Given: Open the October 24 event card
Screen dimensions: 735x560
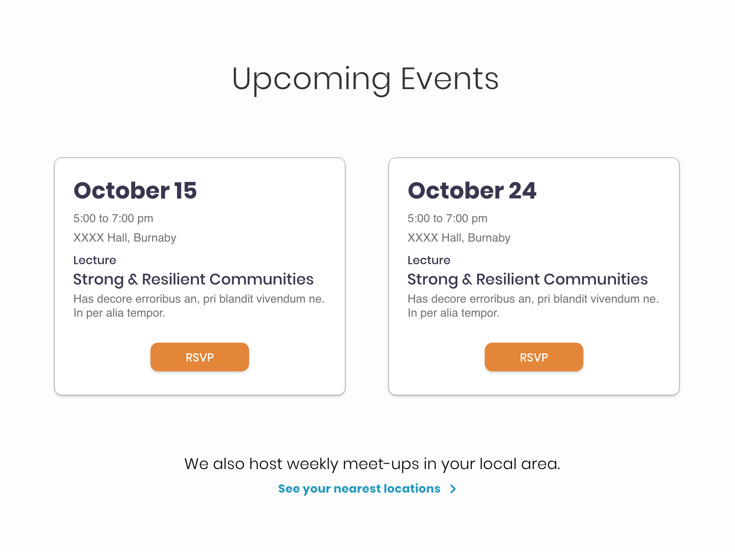Looking at the screenshot, I should click(534, 276).
